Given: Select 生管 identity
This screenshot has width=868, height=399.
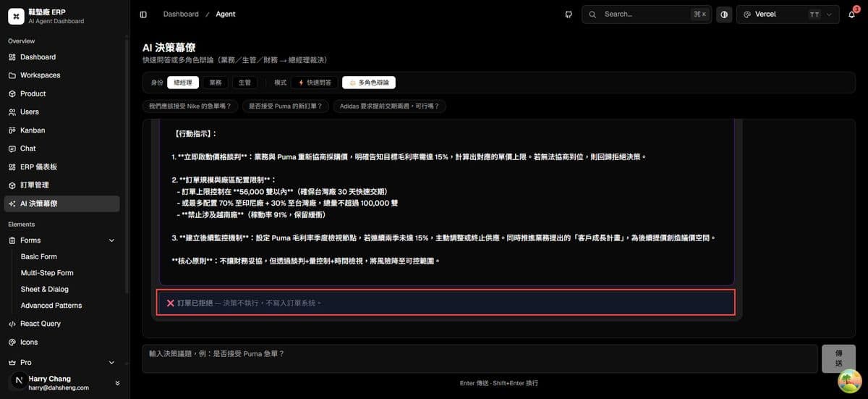Looking at the screenshot, I should 244,83.
